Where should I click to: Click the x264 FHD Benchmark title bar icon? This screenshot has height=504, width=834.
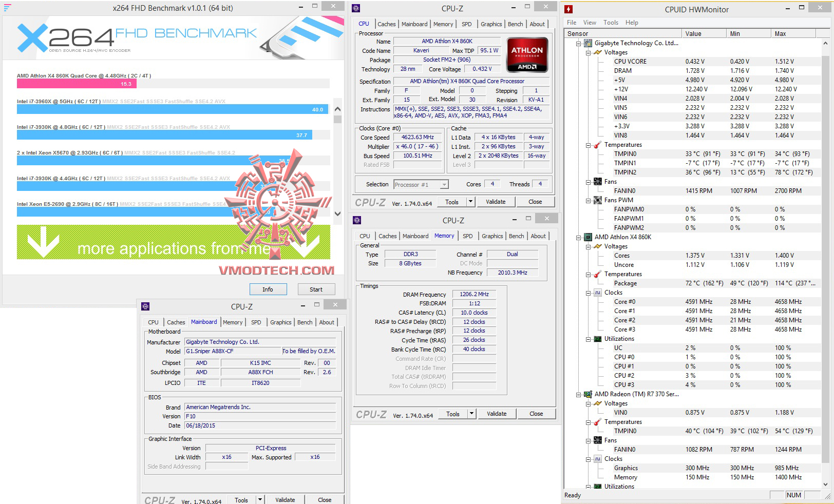[x=7, y=8]
